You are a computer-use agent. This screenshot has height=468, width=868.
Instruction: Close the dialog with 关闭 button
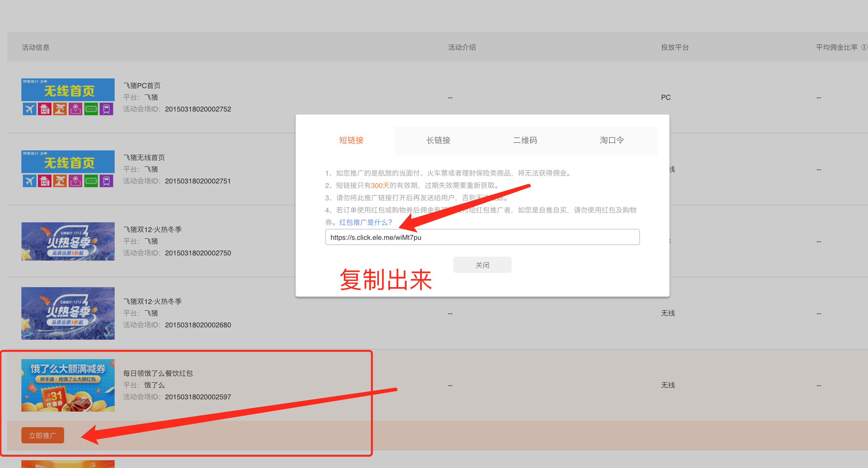click(x=482, y=265)
